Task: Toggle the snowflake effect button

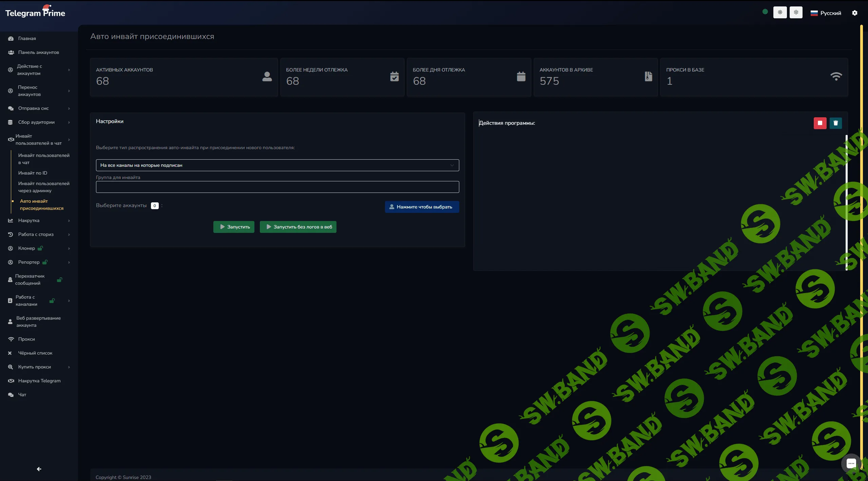Action: point(796,13)
